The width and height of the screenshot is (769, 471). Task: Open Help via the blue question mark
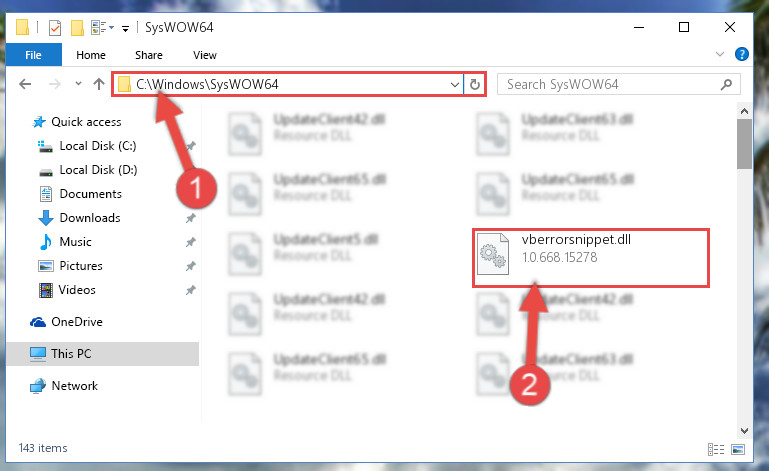pos(742,54)
